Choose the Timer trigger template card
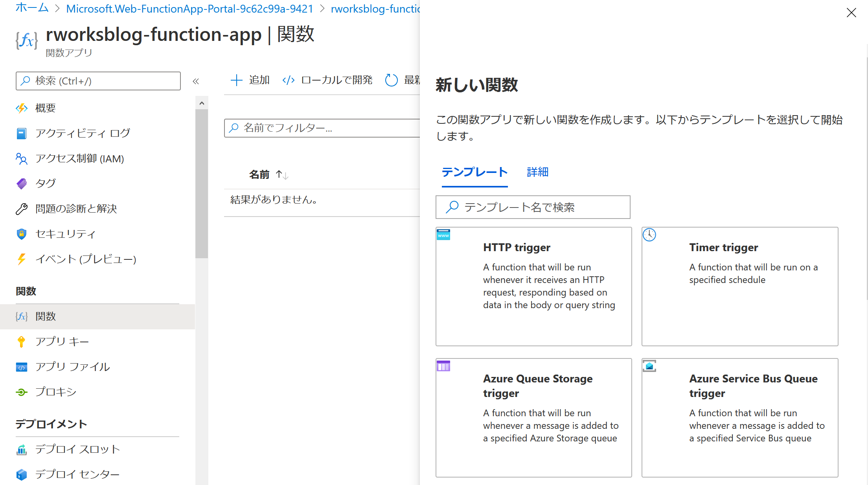Screen dimensions: 868x485 (x=739, y=287)
